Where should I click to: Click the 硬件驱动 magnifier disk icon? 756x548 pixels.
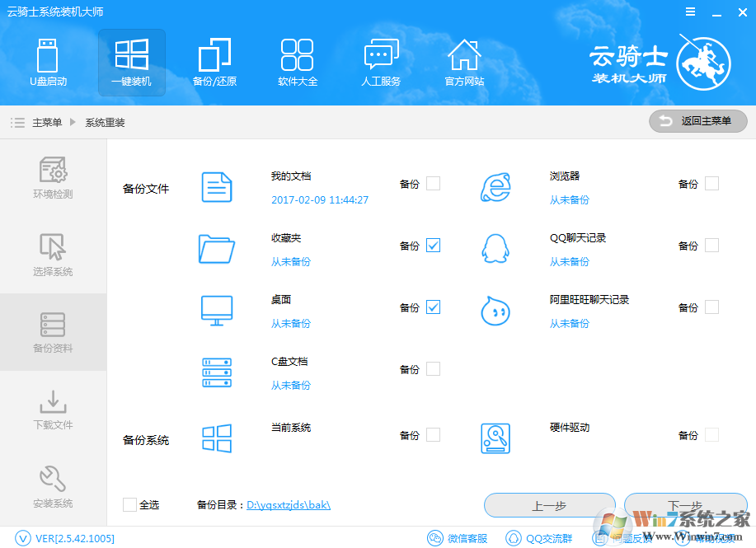pyautogui.click(x=495, y=438)
